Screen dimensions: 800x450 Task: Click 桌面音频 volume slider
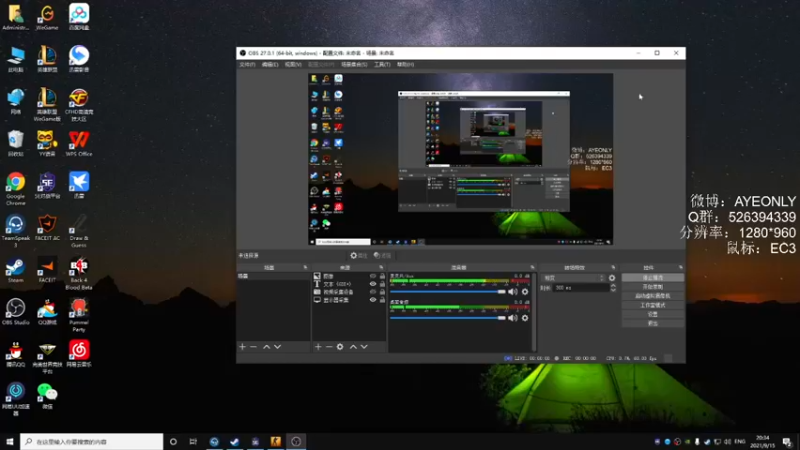447,318
